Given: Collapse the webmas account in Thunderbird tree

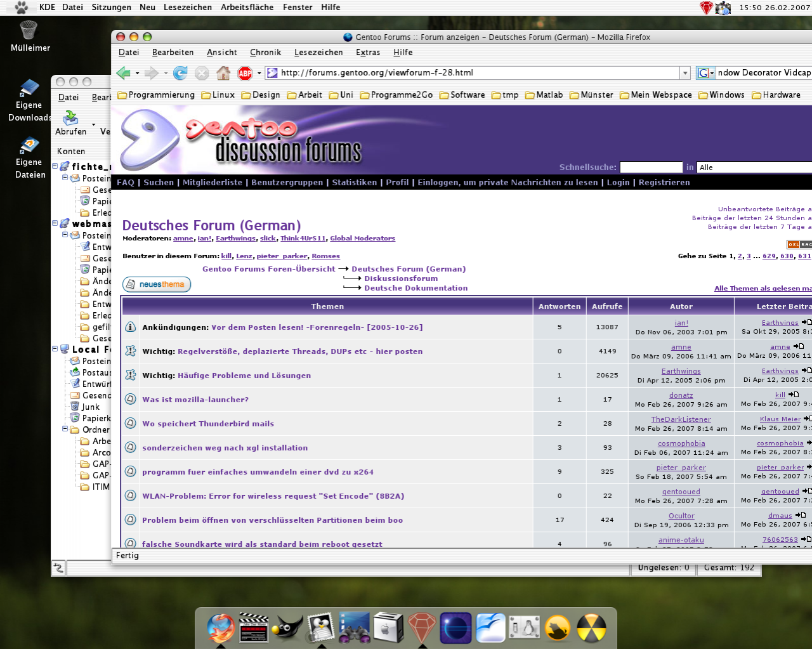Looking at the screenshot, I should 55,223.
